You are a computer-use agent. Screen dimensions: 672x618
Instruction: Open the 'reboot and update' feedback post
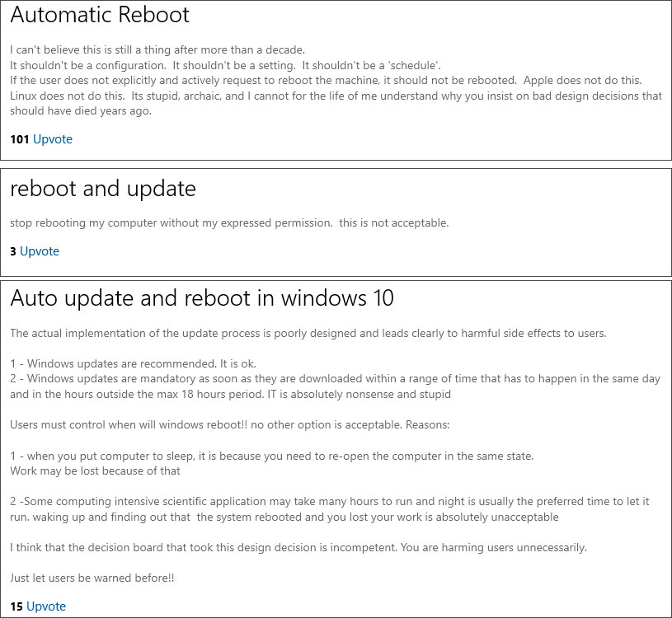102,189
